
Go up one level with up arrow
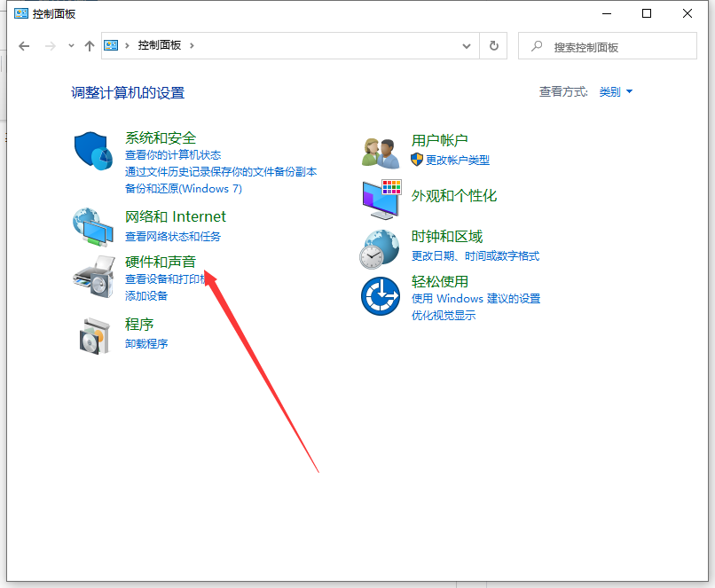pyautogui.click(x=89, y=46)
